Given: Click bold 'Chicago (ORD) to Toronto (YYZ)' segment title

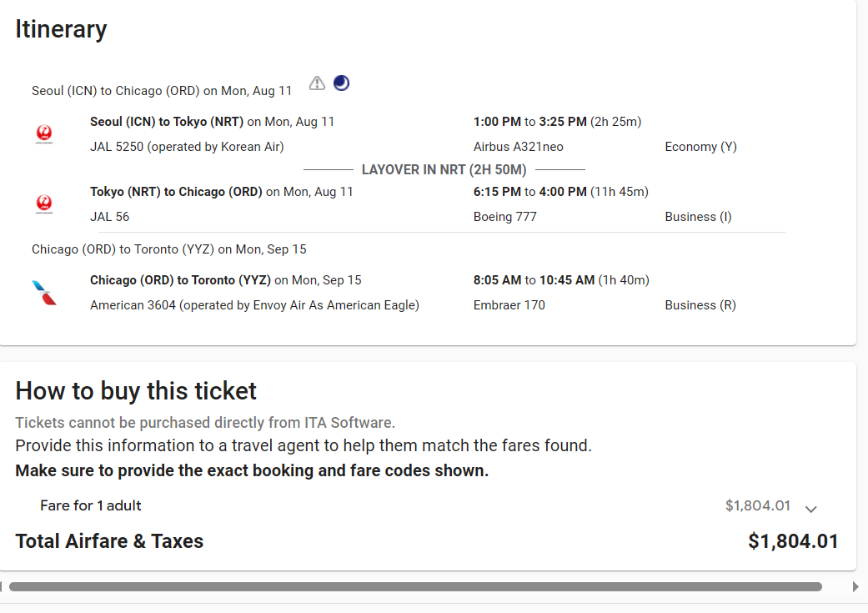Looking at the screenshot, I should click(180, 280).
